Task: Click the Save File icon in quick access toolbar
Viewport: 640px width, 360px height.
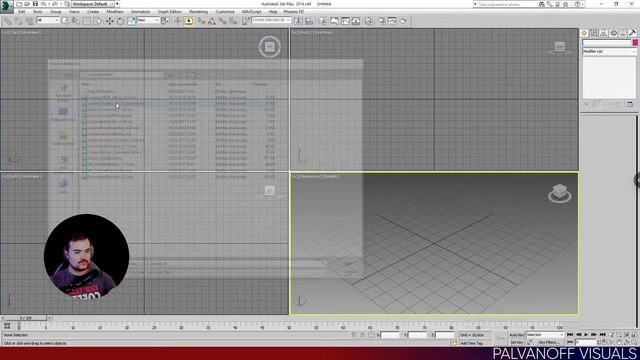Action: tap(35, 4)
